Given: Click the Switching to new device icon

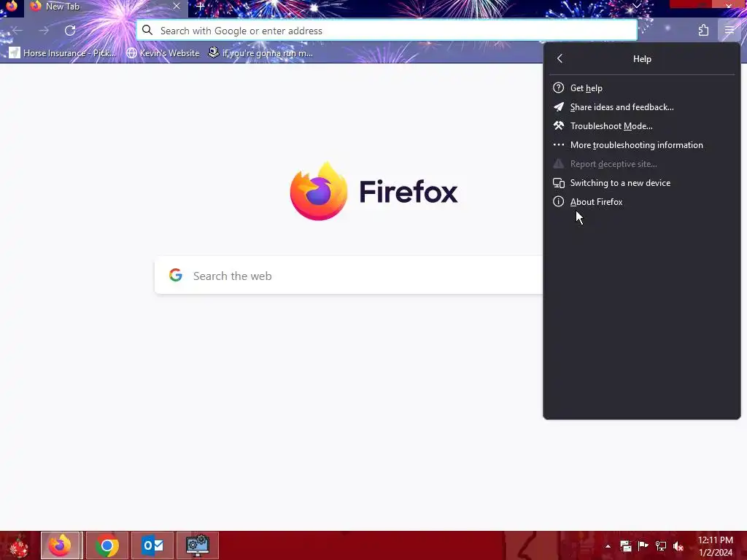Looking at the screenshot, I should point(558,183).
